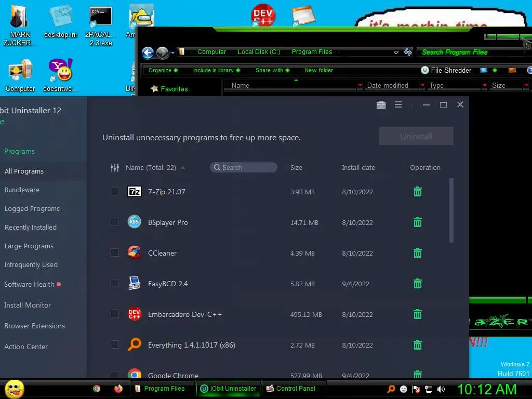Screen dimensions: 532x399
Task: Click the smiley Start button
Action: (x=14, y=389)
